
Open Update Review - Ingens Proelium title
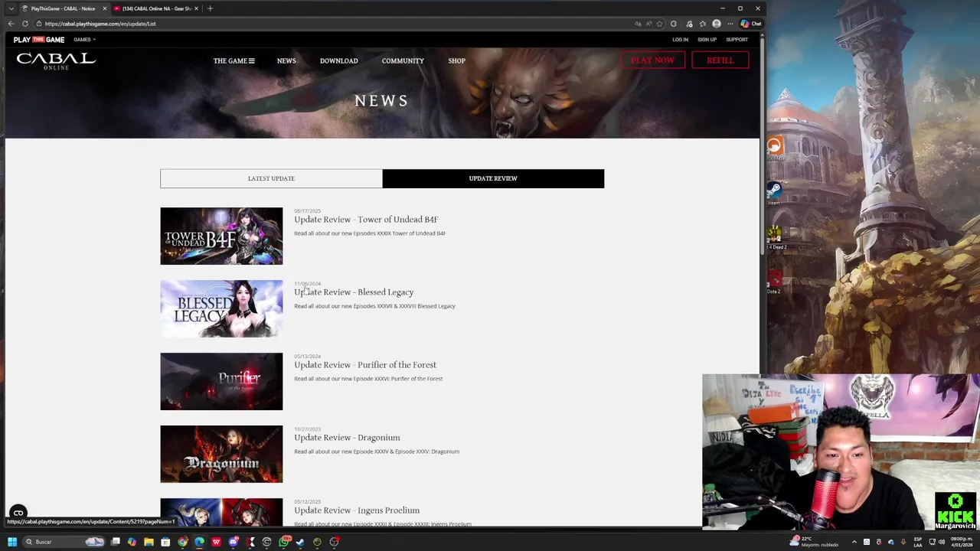click(x=357, y=510)
